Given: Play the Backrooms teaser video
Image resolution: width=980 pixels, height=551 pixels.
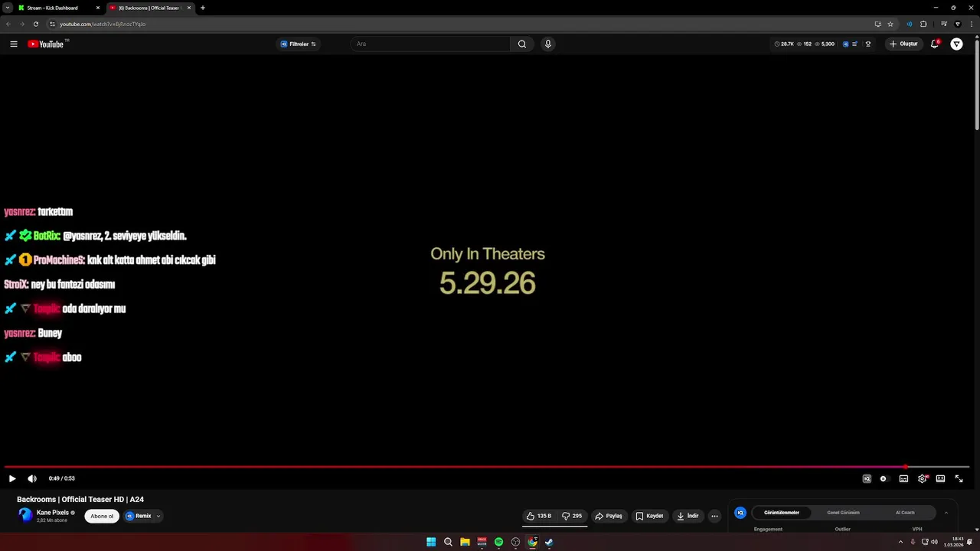Looking at the screenshot, I should coord(12,478).
